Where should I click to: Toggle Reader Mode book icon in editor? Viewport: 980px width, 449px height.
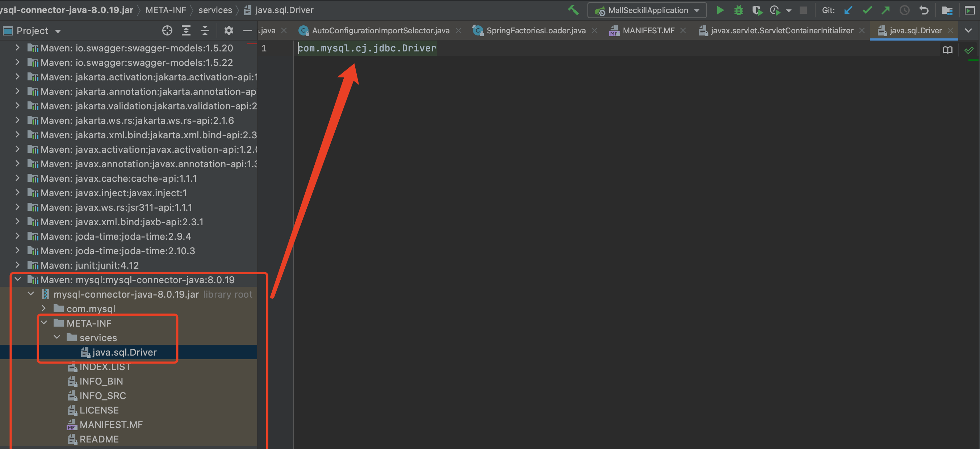tap(947, 50)
